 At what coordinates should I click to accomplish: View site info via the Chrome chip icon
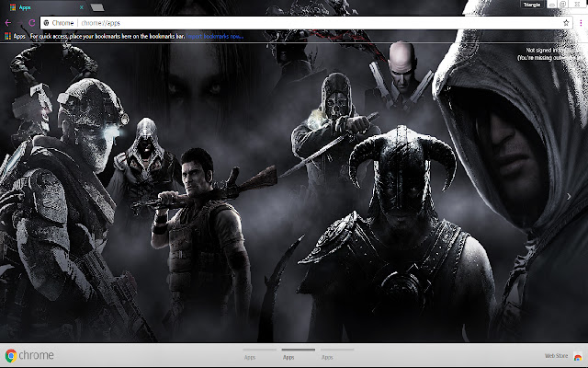click(x=47, y=23)
